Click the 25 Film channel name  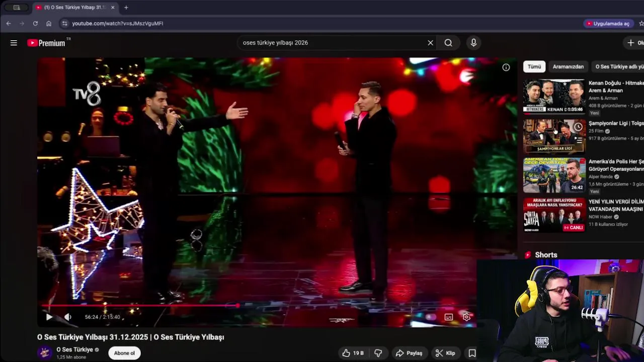coord(596,131)
